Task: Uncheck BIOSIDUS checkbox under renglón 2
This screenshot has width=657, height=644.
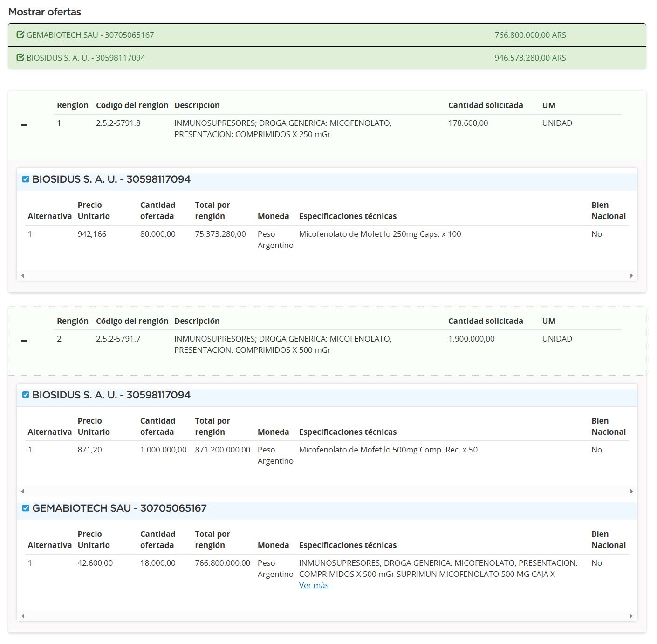Action: pyautogui.click(x=26, y=395)
